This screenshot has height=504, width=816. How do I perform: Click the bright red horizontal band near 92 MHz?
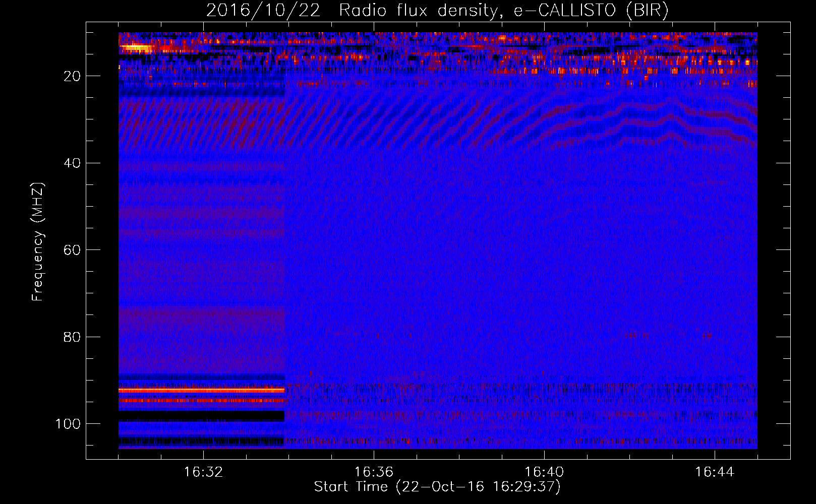pos(202,390)
